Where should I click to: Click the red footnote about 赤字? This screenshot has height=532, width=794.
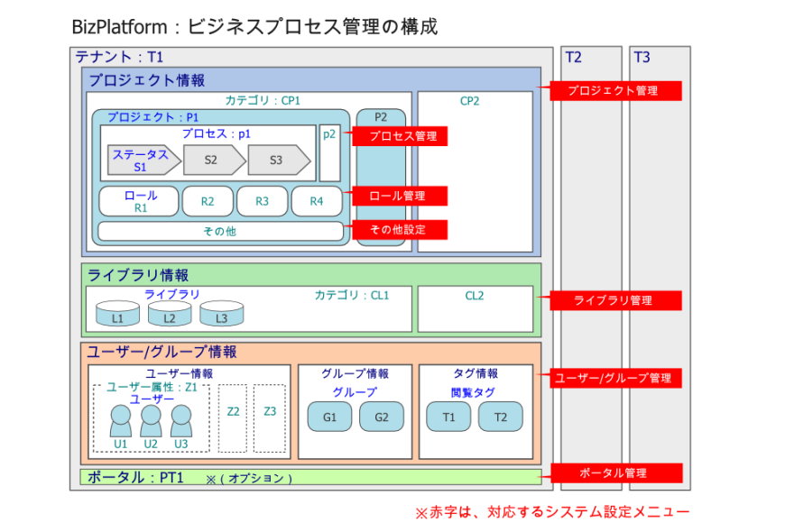(552, 512)
